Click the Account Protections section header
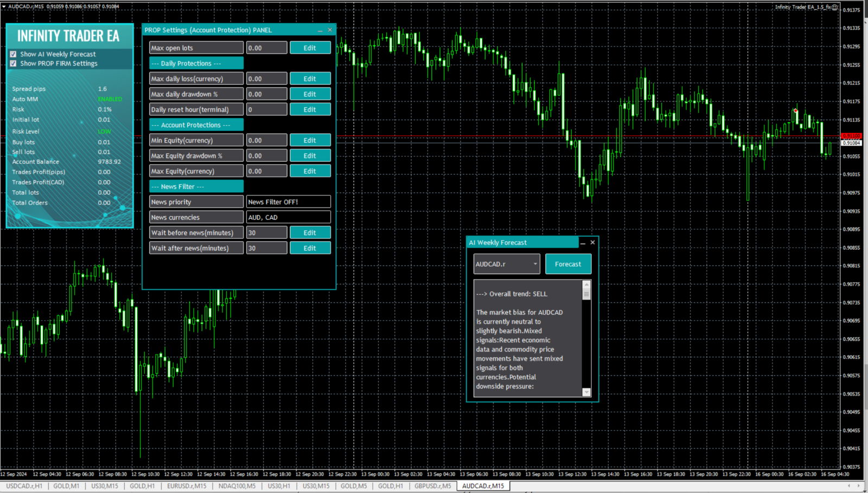Viewport: 868px width, 493px height. tap(196, 125)
